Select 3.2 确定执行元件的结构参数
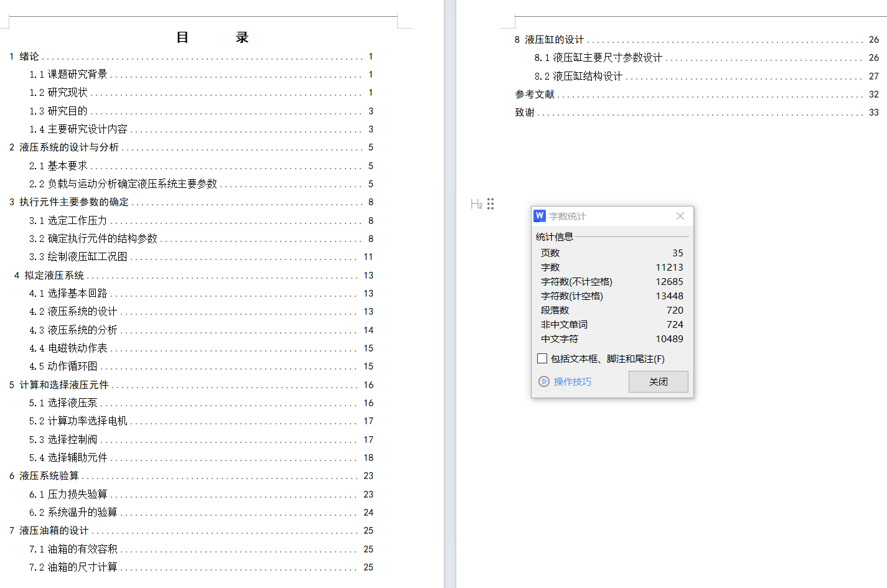The image size is (887, 588). [x=201, y=238]
